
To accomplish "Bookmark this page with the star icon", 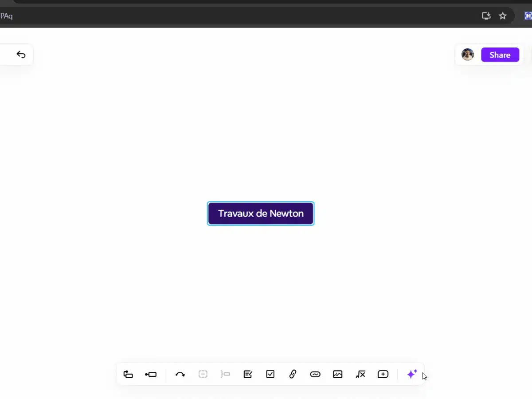I will click(x=503, y=16).
